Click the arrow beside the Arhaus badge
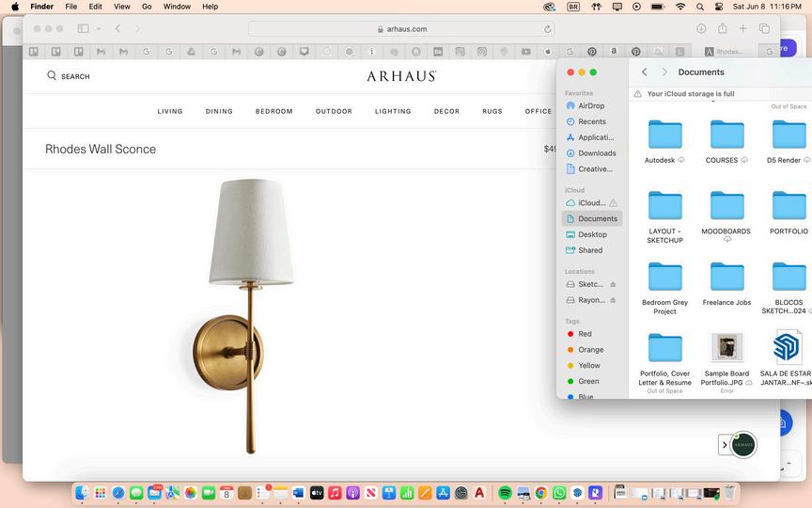The height and width of the screenshot is (508, 812). [x=725, y=445]
